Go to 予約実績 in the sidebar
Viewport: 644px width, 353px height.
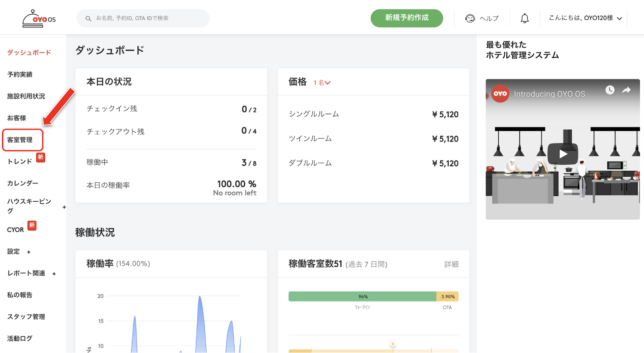pos(20,75)
